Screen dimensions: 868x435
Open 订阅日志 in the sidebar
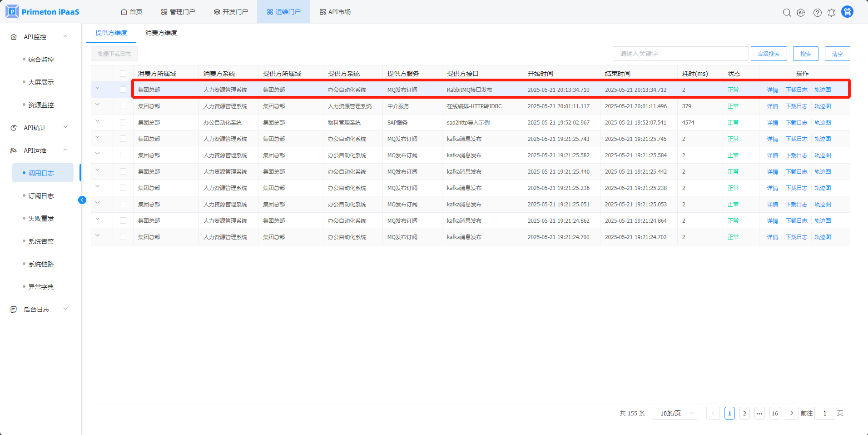41,196
